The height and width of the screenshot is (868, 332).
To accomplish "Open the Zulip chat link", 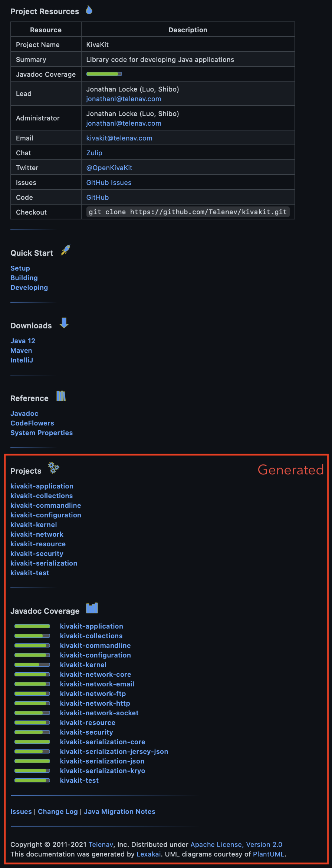I will pos(94,153).
